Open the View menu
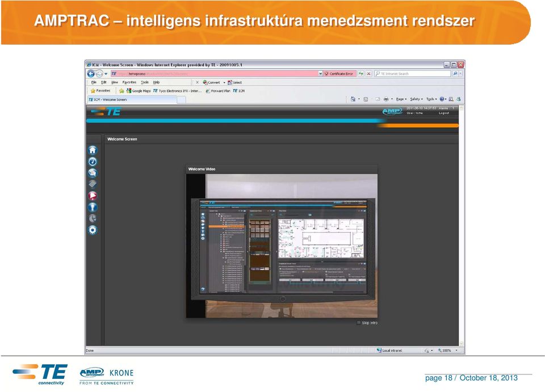Viewport: 545px width, 392px height. tap(114, 82)
